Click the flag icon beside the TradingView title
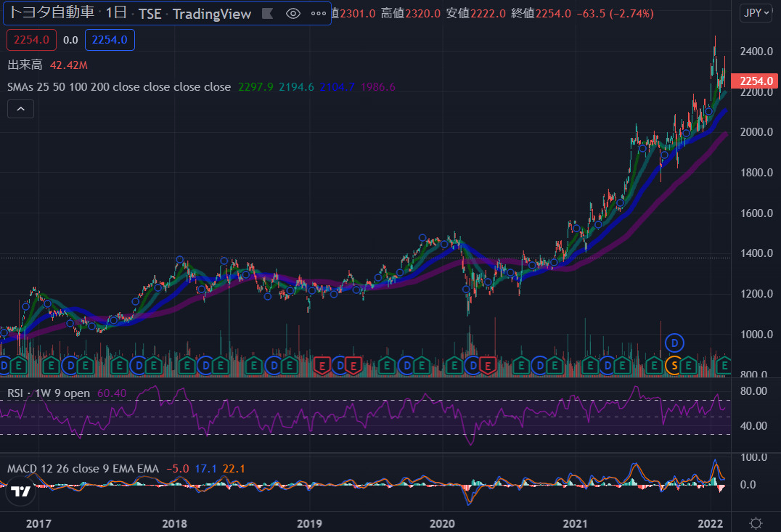 point(268,14)
